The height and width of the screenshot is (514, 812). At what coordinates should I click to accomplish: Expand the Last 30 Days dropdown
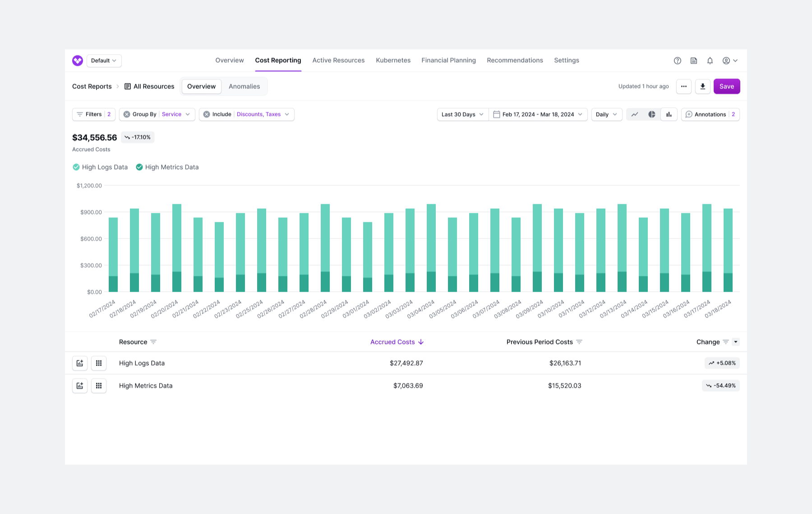pos(462,115)
